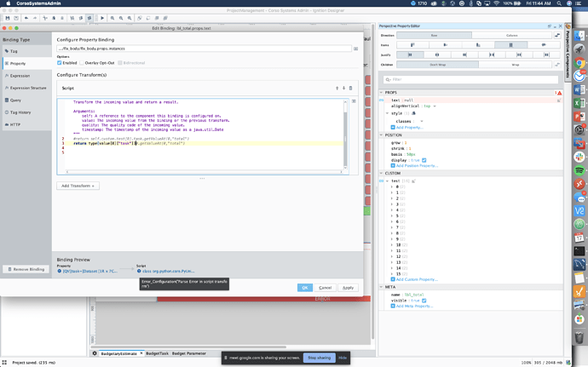Screen dimensions: 588x367
Task: Click the Save icon in Designer toolbar
Action: click(7, 18)
